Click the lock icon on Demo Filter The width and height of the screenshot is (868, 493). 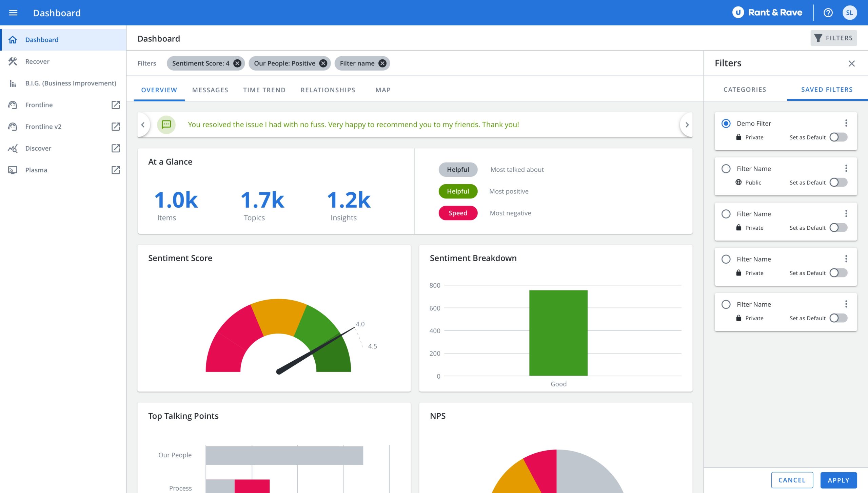(738, 137)
